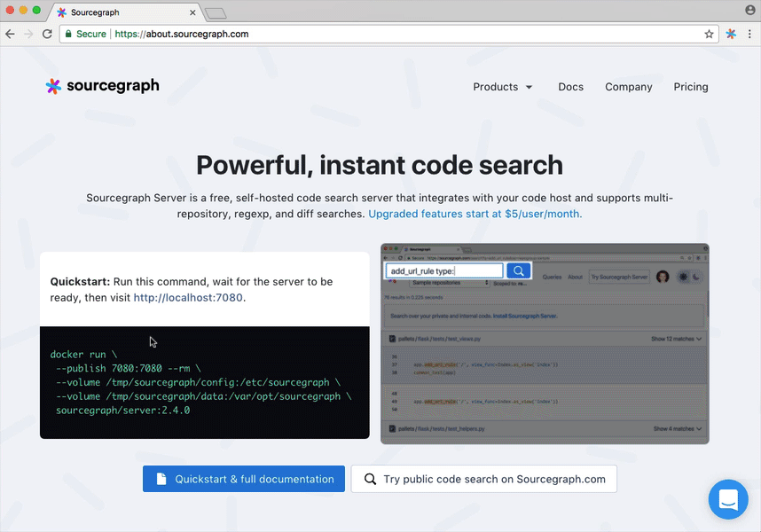Click the Chrome profile avatar icon
The height and width of the screenshot is (532, 761).
[x=749, y=10]
